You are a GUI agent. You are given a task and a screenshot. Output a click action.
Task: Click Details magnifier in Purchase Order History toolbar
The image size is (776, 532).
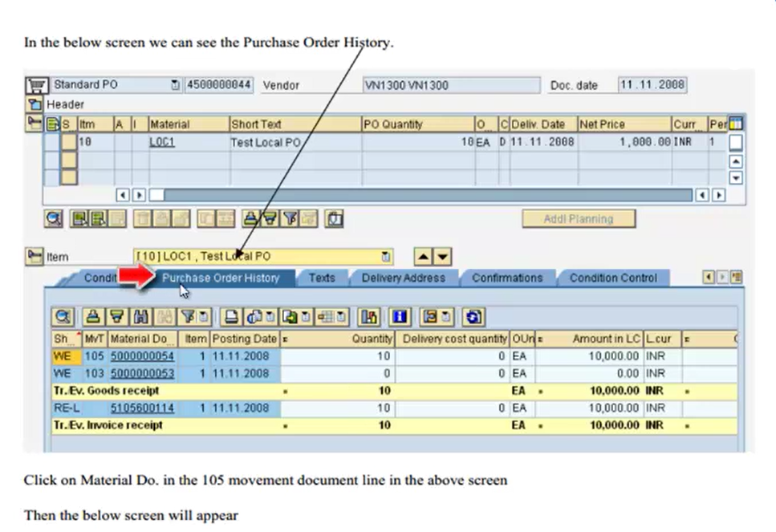(63, 317)
